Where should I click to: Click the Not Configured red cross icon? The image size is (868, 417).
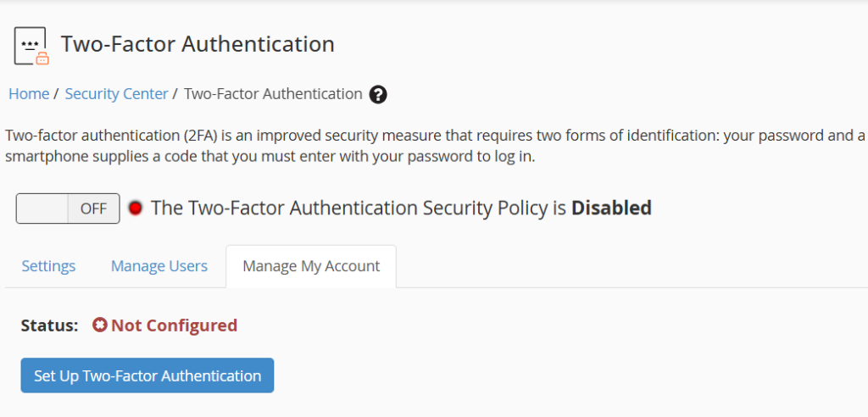100,325
